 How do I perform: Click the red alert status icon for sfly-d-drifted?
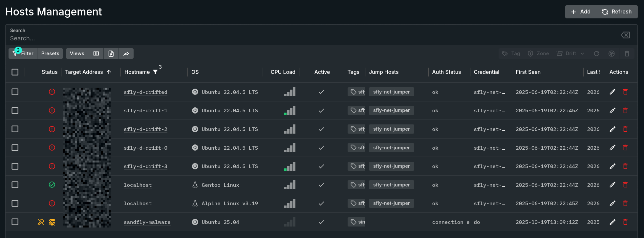(x=52, y=92)
